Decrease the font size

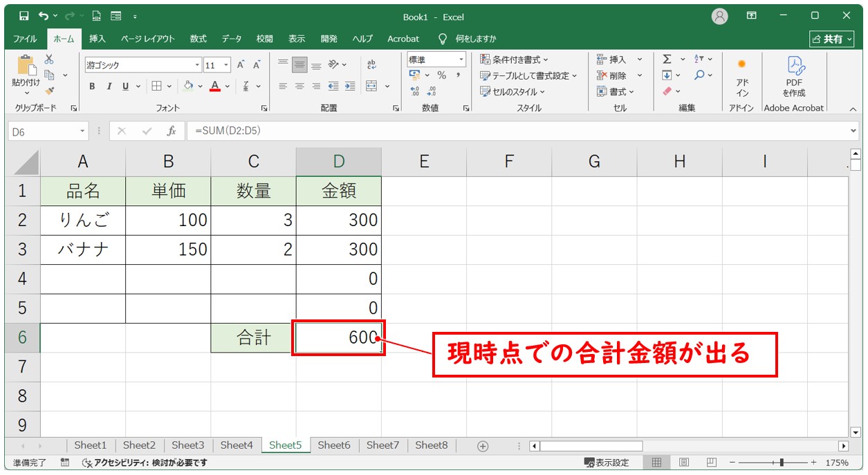[x=257, y=65]
